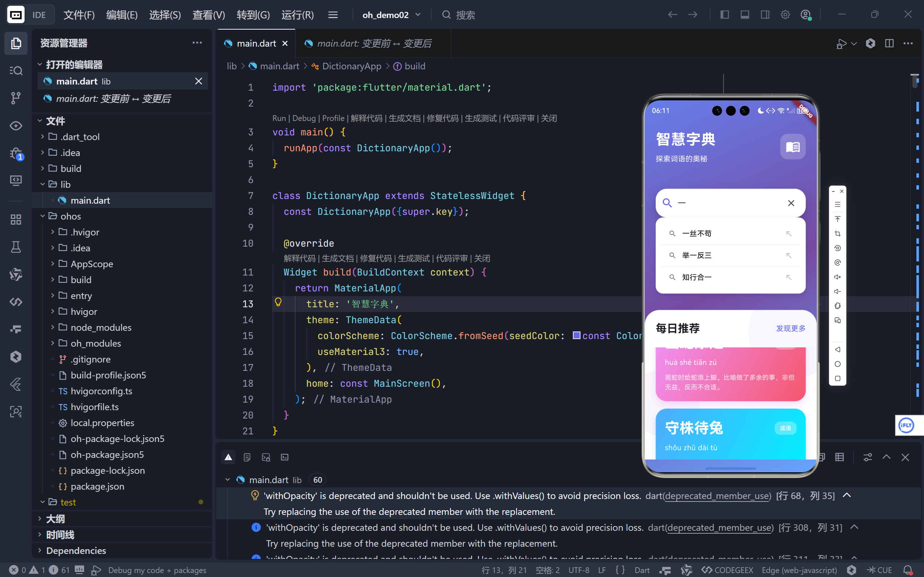Toggle the secondary side bar layout icon
Viewport: 924px width, 577px height.
tap(765, 15)
